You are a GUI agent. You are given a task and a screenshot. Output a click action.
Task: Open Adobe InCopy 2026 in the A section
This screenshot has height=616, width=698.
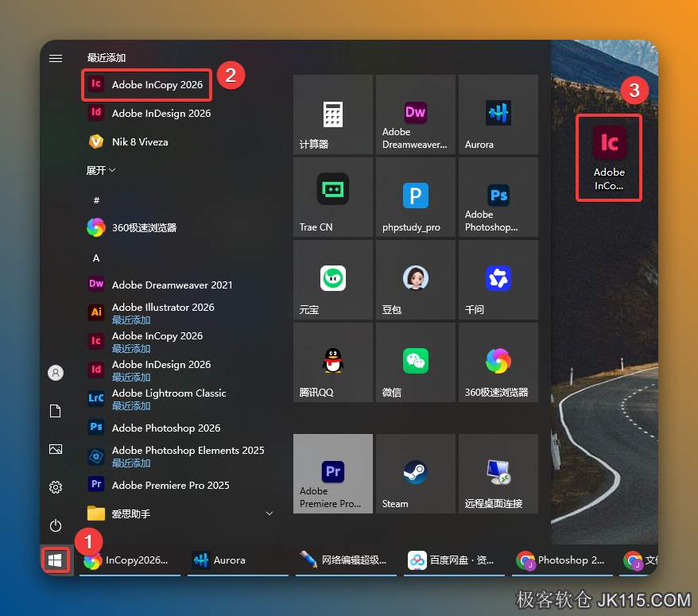pyautogui.click(x=178, y=341)
